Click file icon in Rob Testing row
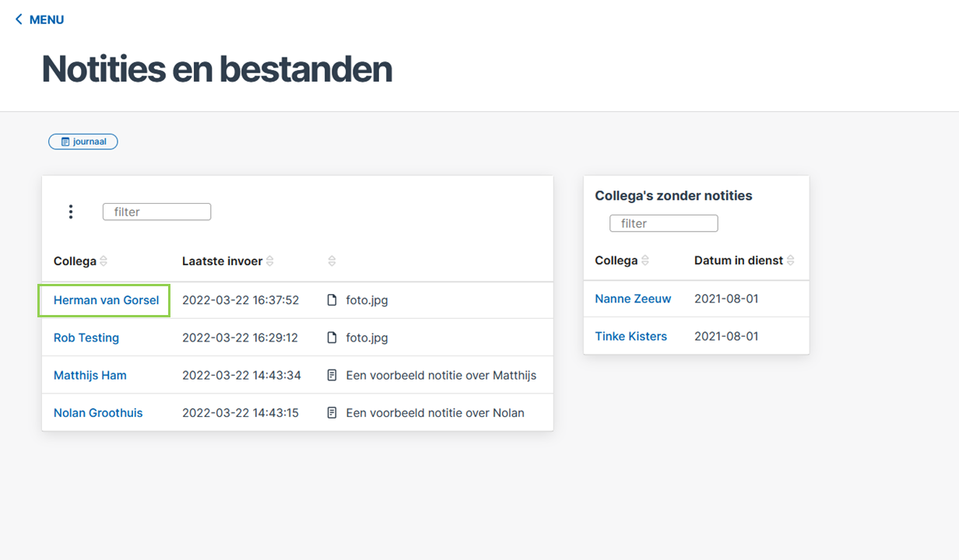Image resolution: width=959 pixels, height=560 pixels. pos(332,338)
